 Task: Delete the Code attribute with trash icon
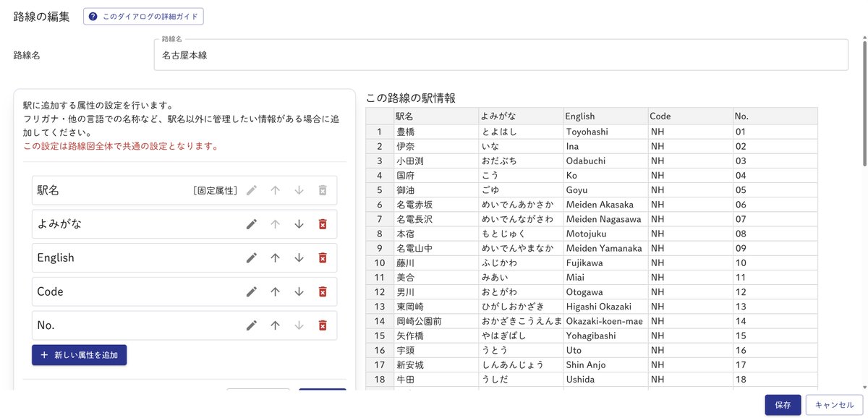323,291
